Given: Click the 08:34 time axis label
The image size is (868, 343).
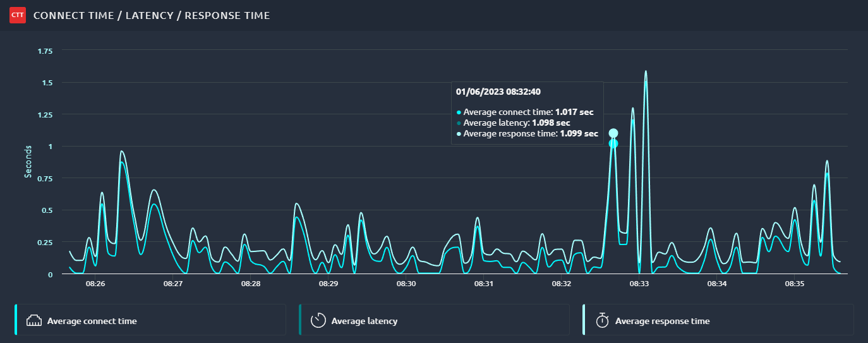Looking at the screenshot, I should [717, 284].
